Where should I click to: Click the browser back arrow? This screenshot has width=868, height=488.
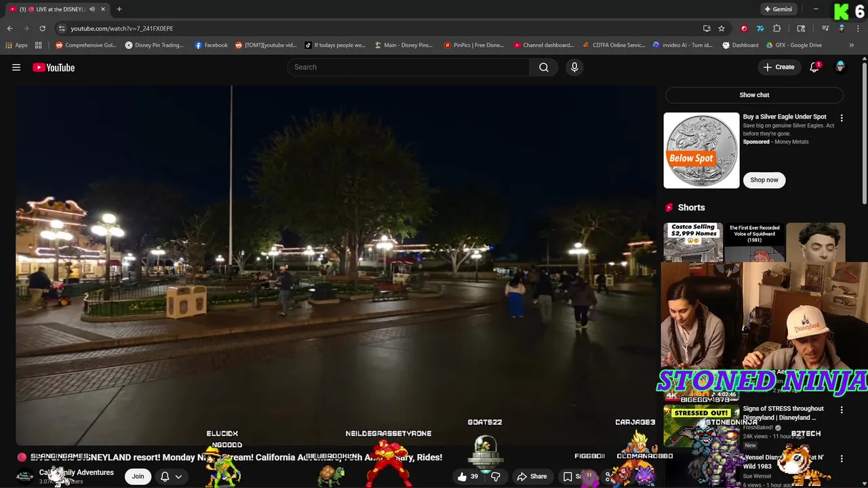click(9, 28)
